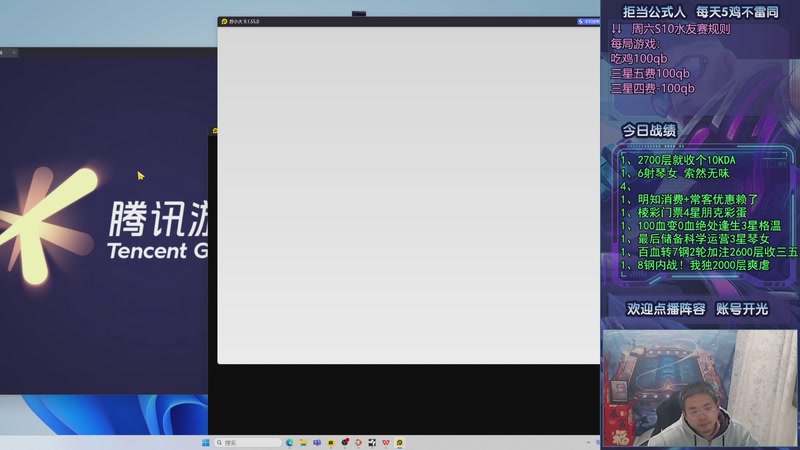Show hidden system tray icons

point(588,442)
